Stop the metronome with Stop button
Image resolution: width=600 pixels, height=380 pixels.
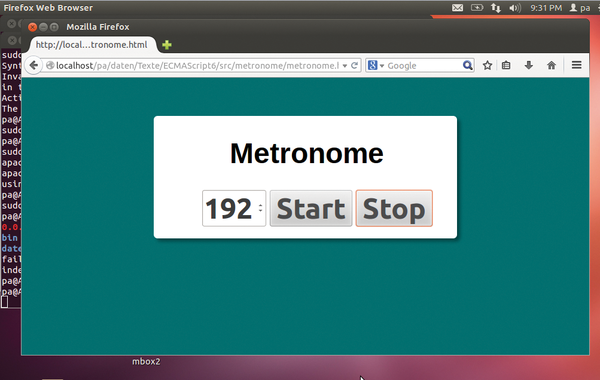coord(394,209)
